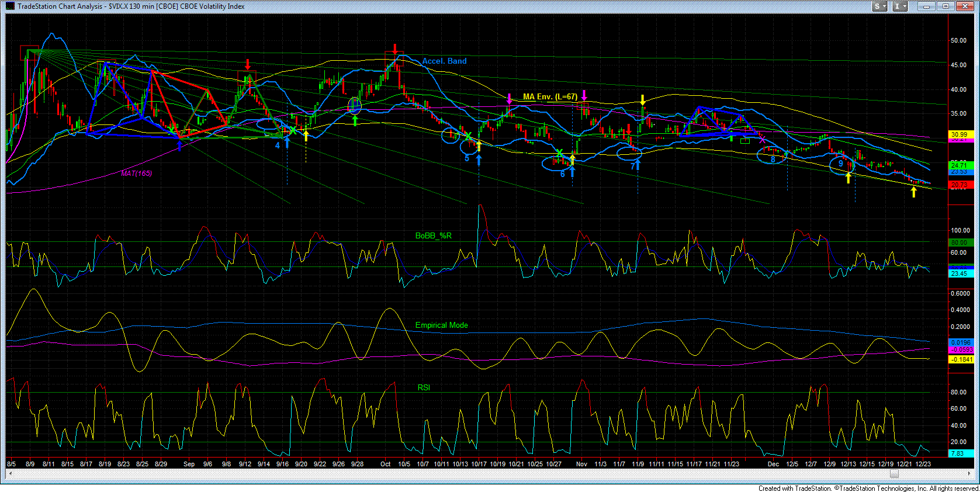This screenshot has height=492, width=980.
Task: Click the "Sep" date axis label
Action: click(x=189, y=464)
